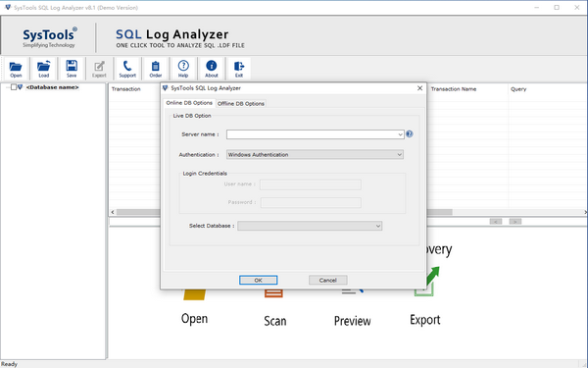The width and height of the screenshot is (588, 368).
Task: Click the Scan step label
Action: tap(274, 321)
